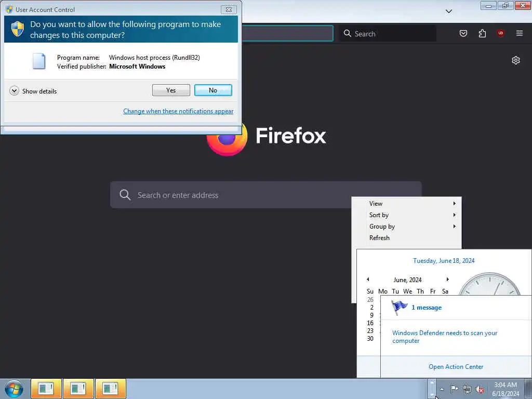The width and height of the screenshot is (532, 399).
Task: Click Yes in the User Account Control dialog
Action: click(x=171, y=90)
